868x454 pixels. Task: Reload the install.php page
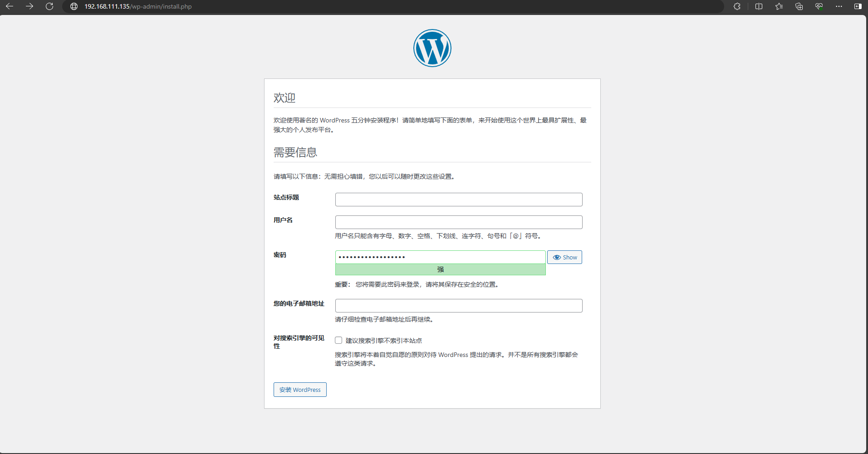[49, 6]
